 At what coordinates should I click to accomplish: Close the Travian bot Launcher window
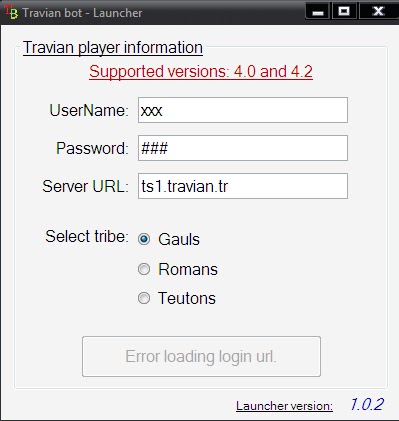pyautogui.click(x=379, y=11)
